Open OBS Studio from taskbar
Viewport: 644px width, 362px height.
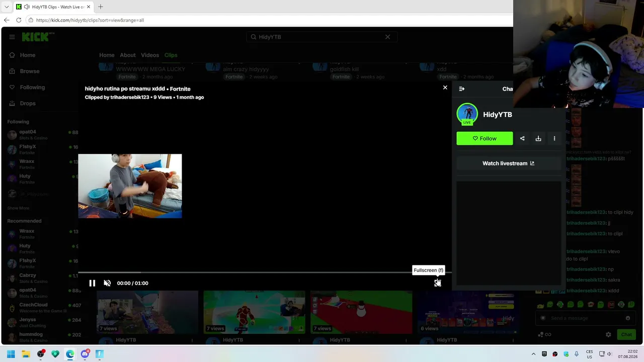point(41,354)
